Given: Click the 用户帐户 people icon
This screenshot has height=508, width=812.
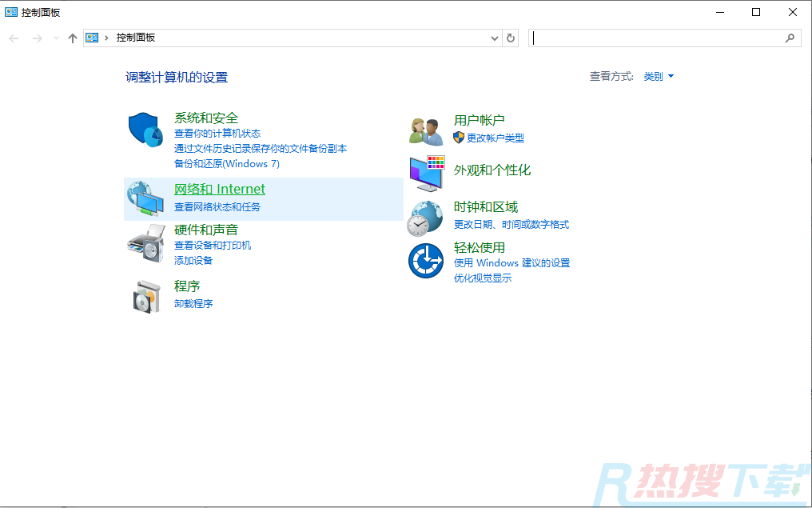Looking at the screenshot, I should click(426, 130).
